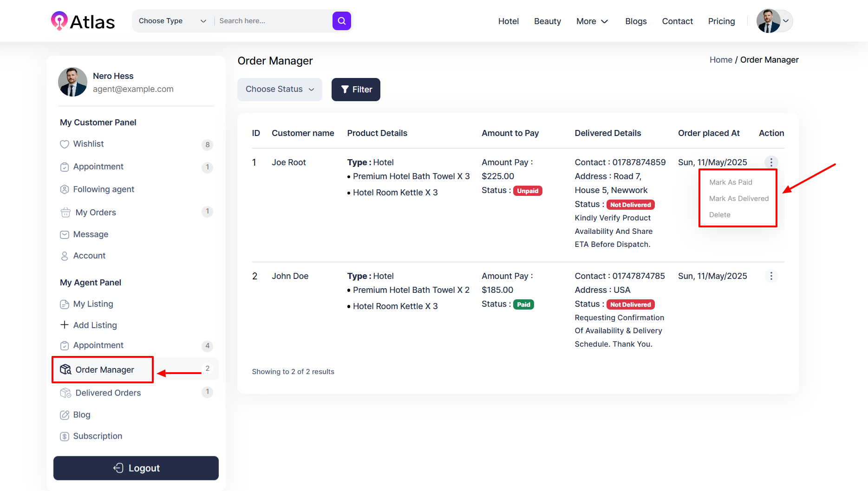Expand the Choose Status dropdown
The image size is (868, 491).
(x=280, y=90)
